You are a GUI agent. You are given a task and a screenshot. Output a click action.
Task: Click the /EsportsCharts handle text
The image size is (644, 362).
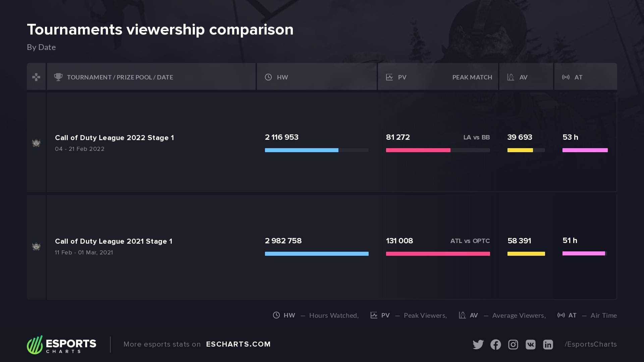(590, 344)
